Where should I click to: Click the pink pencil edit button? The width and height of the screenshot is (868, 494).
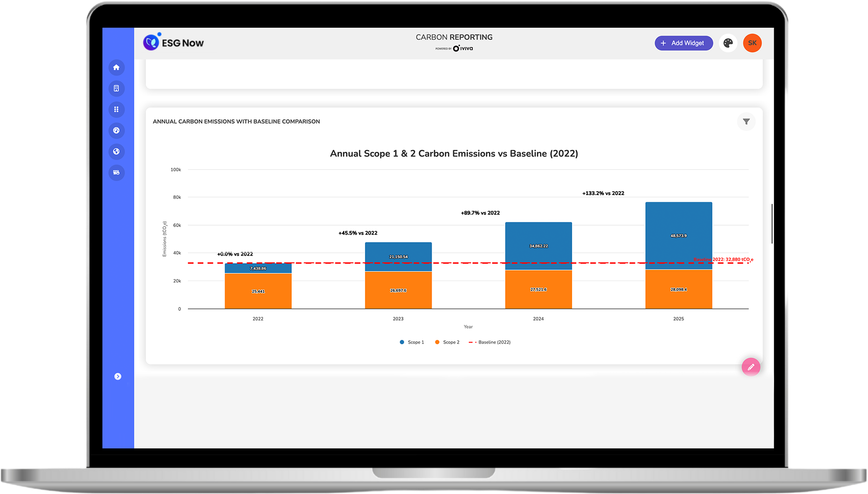(751, 367)
